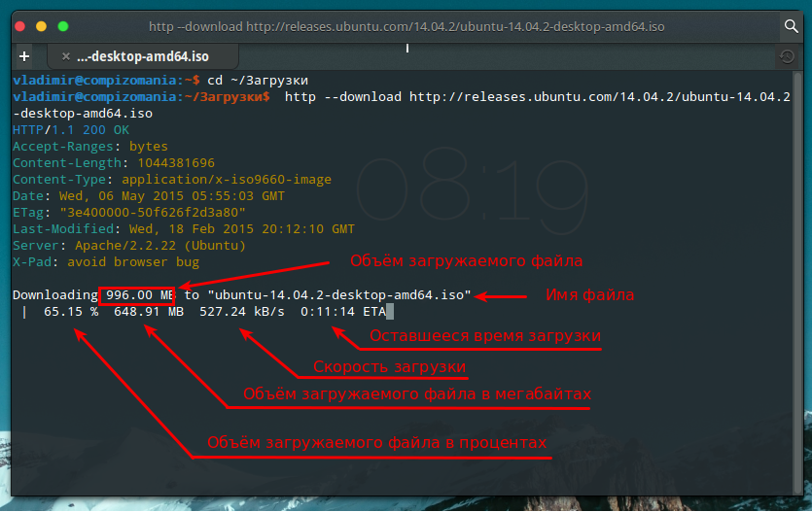Viewport: 812px width, 512px height.
Task: Click the green maximize window button
Action: click(x=63, y=26)
